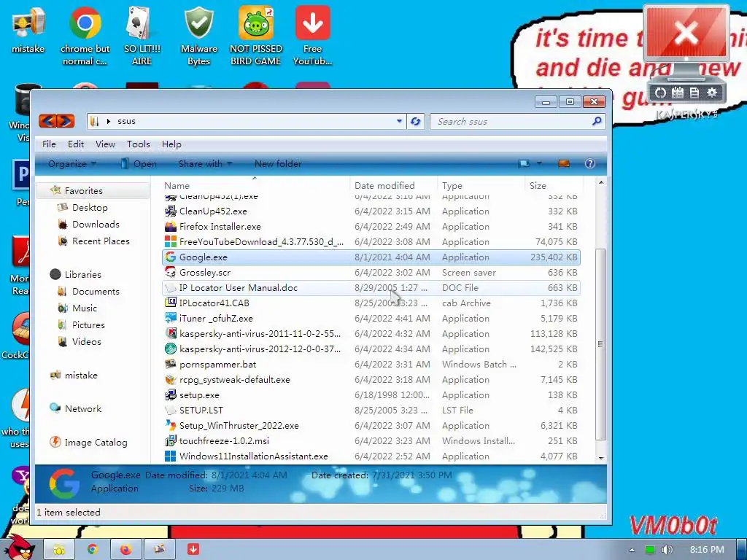Select CleanUp452.exe file icon
Screen dimensions: 747x560
[x=171, y=211]
